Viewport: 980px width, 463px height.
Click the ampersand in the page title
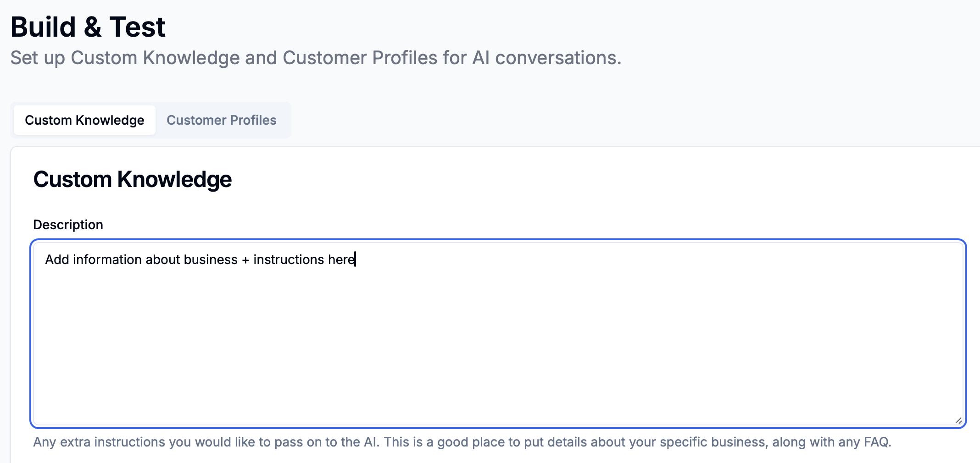click(x=92, y=27)
